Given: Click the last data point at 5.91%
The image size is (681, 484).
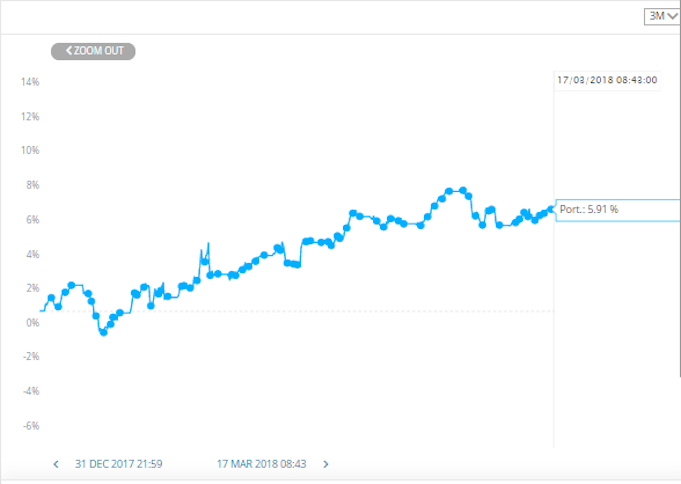Looking at the screenshot, I should point(551,209).
